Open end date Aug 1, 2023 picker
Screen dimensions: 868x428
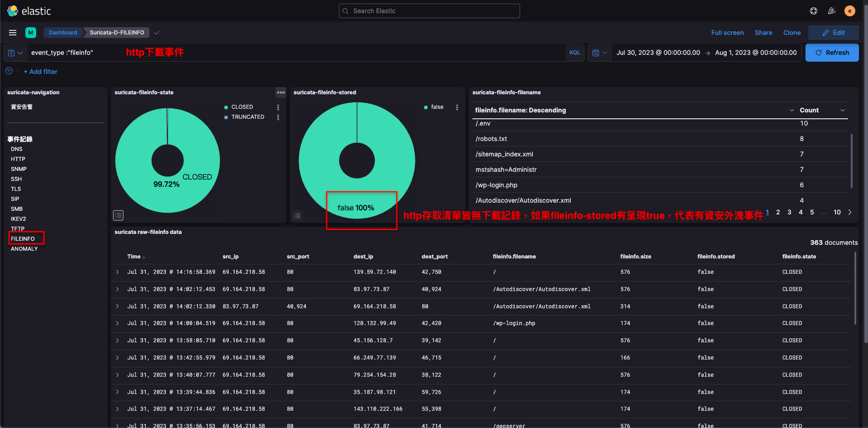coord(756,53)
